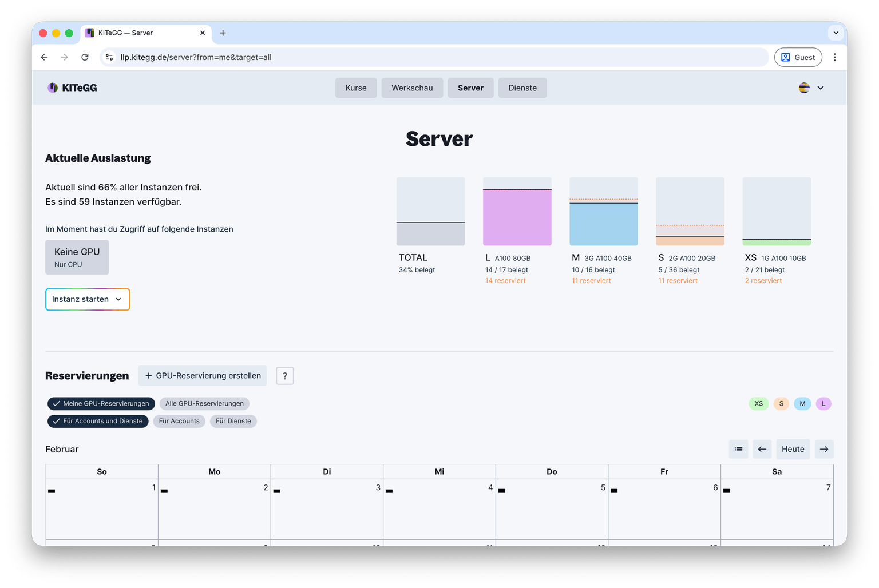Switch calendar to list view

739,449
